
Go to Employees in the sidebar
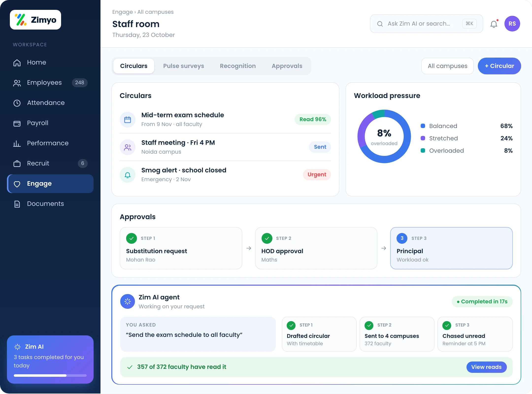pos(50,83)
